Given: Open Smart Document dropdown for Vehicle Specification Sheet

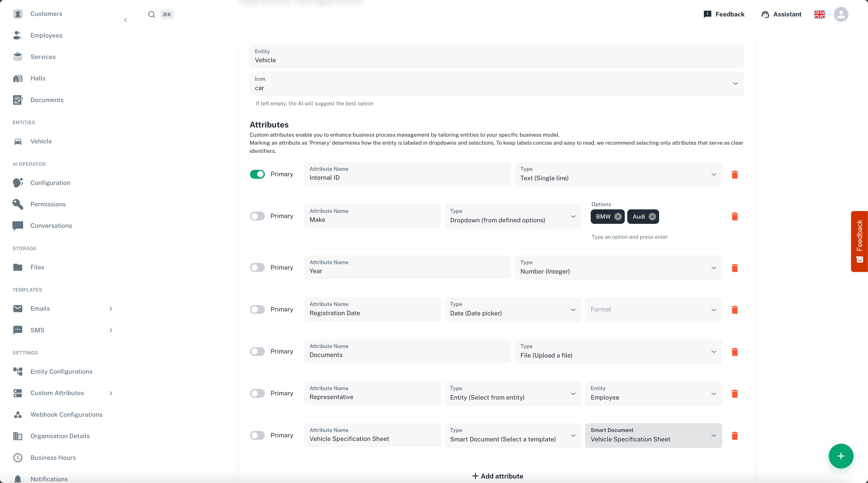Looking at the screenshot, I should [653, 435].
